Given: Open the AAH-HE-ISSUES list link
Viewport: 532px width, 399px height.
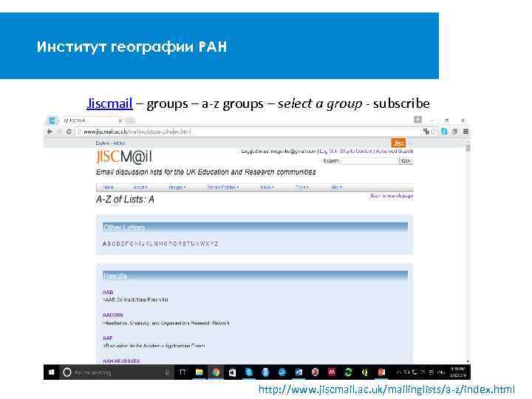Looking at the screenshot, I should pyautogui.click(x=121, y=361).
